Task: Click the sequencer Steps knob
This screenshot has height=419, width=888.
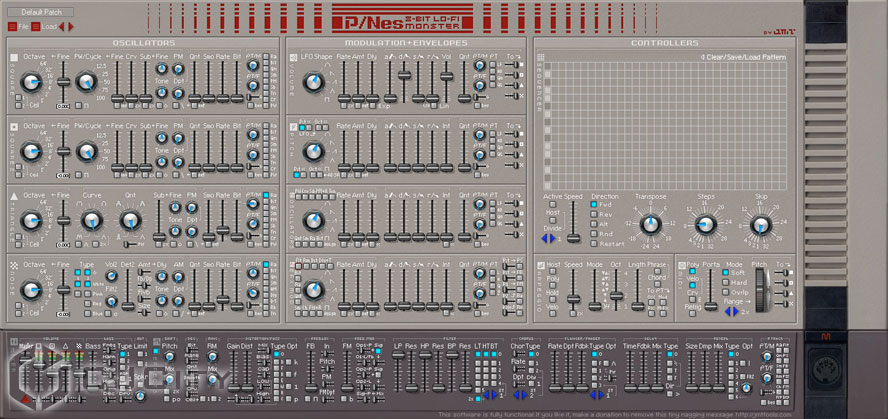Action: click(x=706, y=225)
